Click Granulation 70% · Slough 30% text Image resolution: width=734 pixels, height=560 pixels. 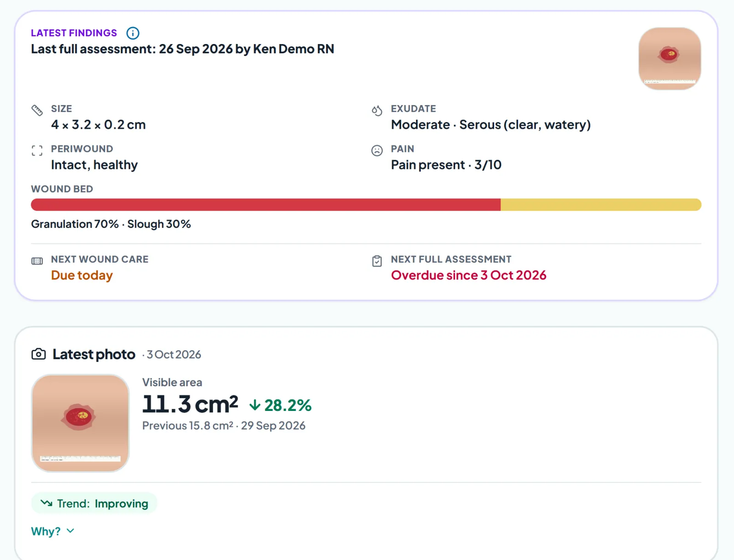click(111, 224)
